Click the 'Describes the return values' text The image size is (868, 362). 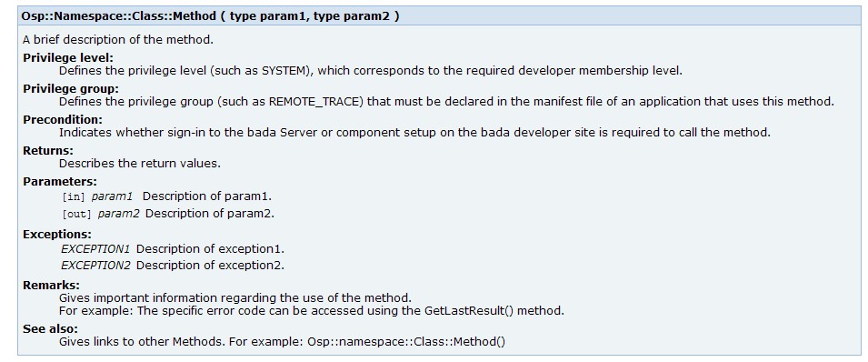tap(139, 164)
